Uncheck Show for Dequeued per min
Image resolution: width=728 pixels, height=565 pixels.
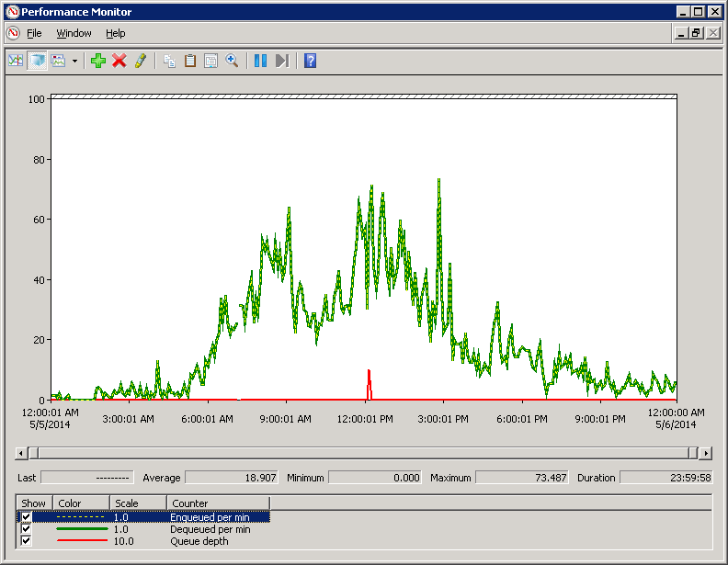pos(27,529)
